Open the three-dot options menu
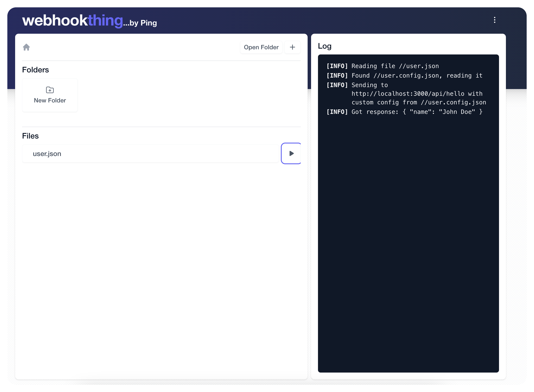534x392 pixels. coord(494,20)
